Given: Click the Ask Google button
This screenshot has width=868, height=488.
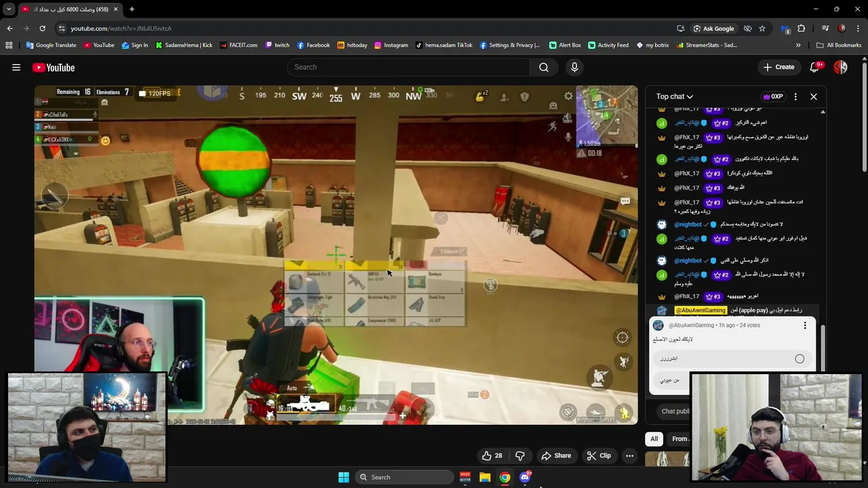Looking at the screenshot, I should tap(713, 28).
